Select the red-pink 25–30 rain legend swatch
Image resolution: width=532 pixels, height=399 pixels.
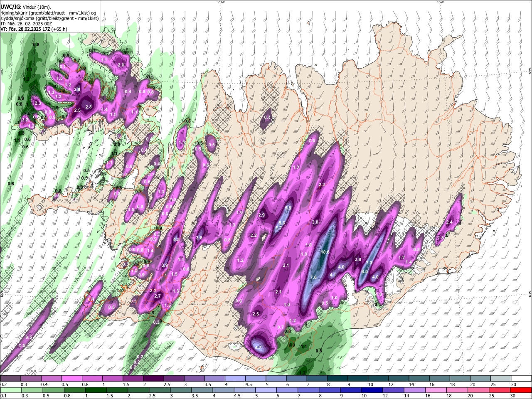[500, 390]
